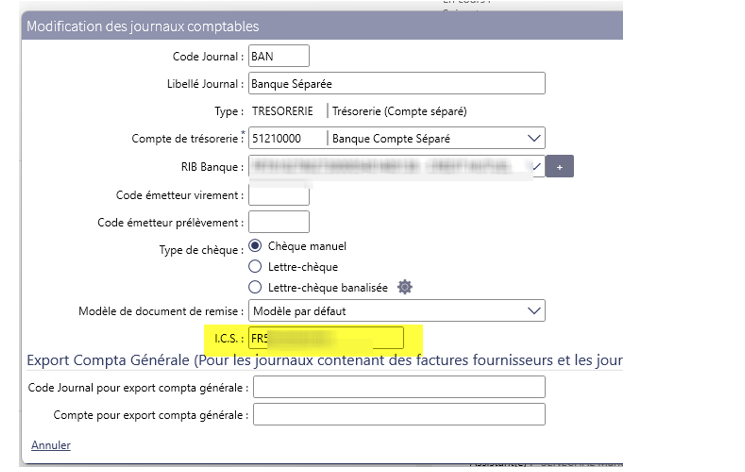Focus the Libellé Journal text field

tap(395, 83)
